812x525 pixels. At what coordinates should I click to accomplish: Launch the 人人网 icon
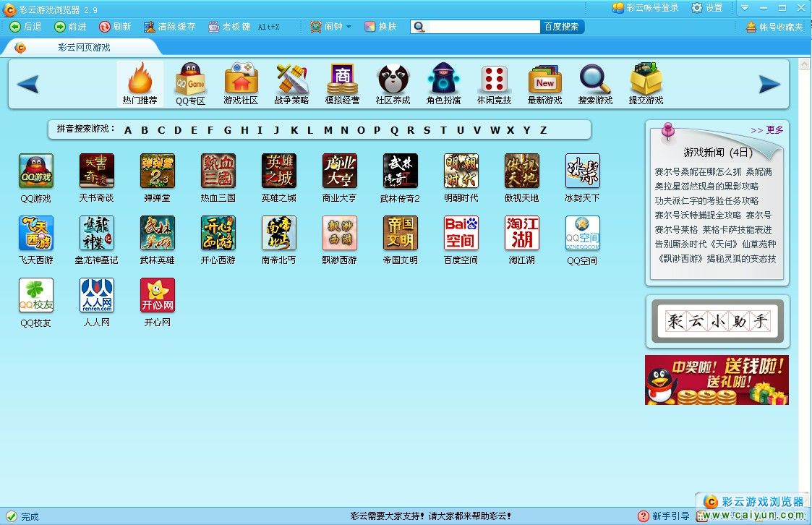pos(96,296)
